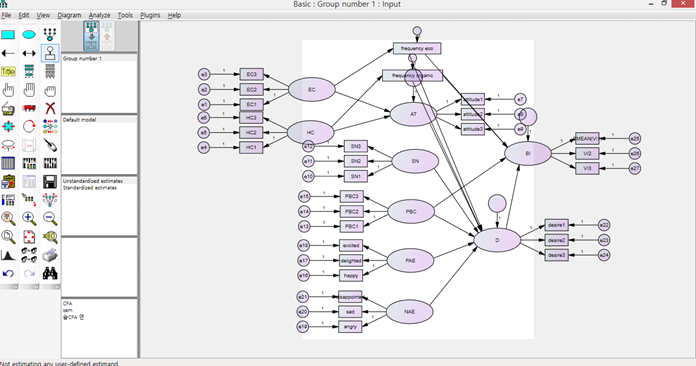Click the Print path diagram printer icon
696x366 pixels.
(x=50, y=255)
